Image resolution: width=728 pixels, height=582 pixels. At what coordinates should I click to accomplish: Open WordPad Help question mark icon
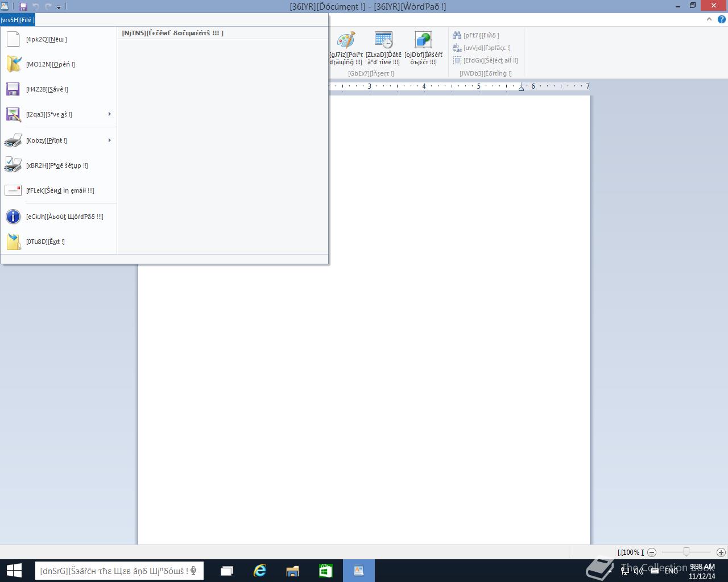click(721, 19)
